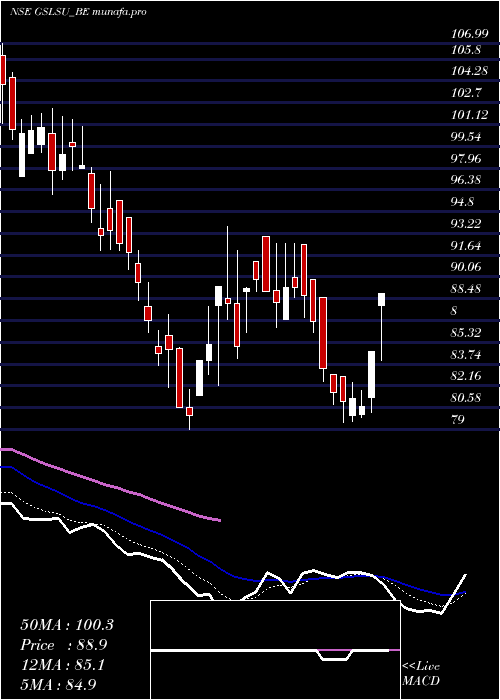Screen dimensions: 500x700
Task: Select the 96.38 price level label
Action: click(x=466, y=180)
